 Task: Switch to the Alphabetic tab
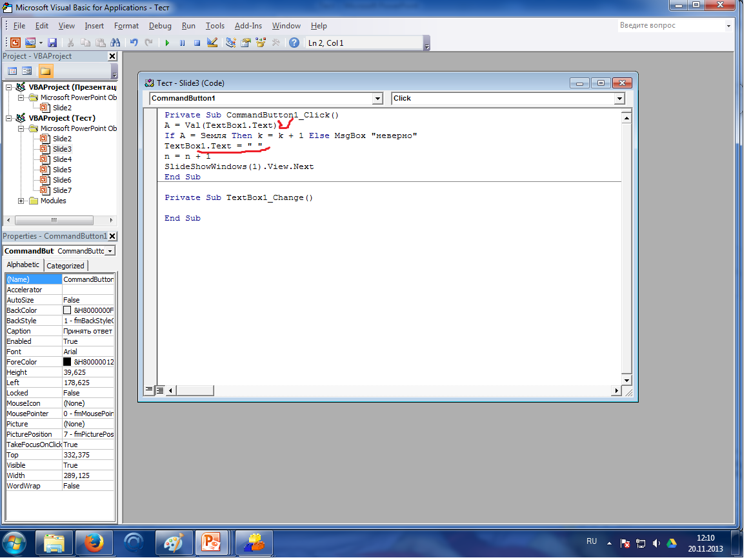point(23,265)
